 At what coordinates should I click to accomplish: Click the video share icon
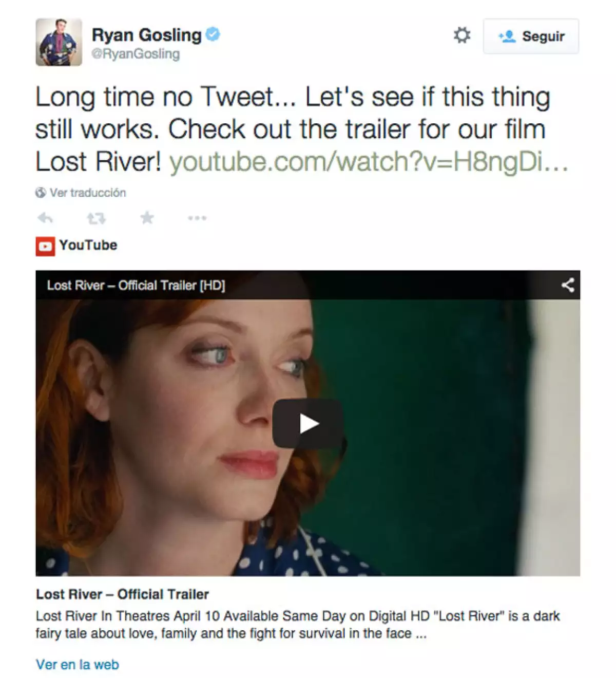568,285
